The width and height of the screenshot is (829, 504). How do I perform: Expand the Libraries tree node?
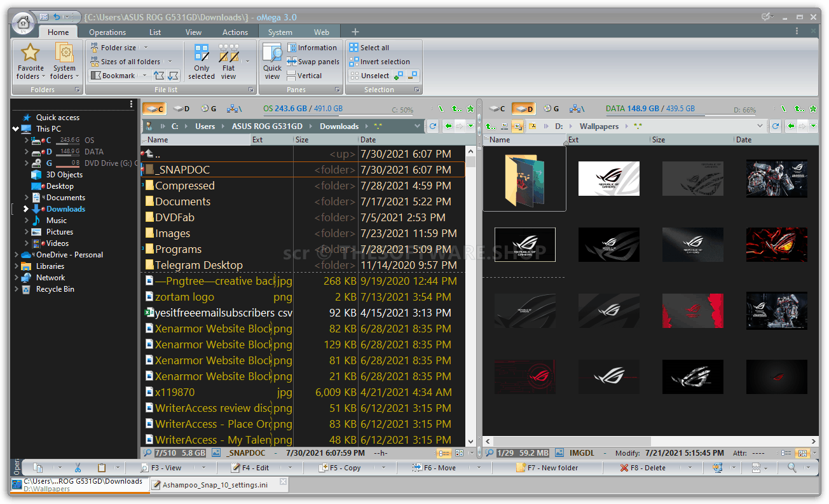pyautogui.click(x=16, y=266)
